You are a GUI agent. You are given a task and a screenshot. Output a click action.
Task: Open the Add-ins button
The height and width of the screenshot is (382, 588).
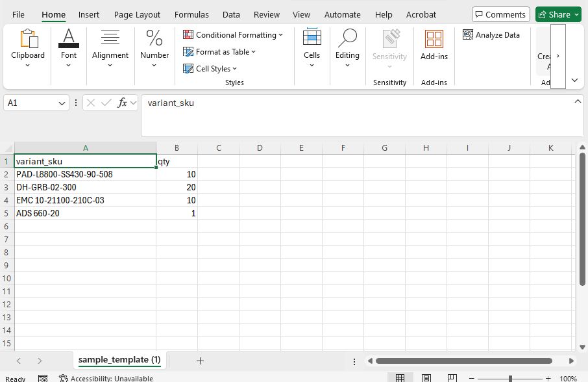coord(434,45)
